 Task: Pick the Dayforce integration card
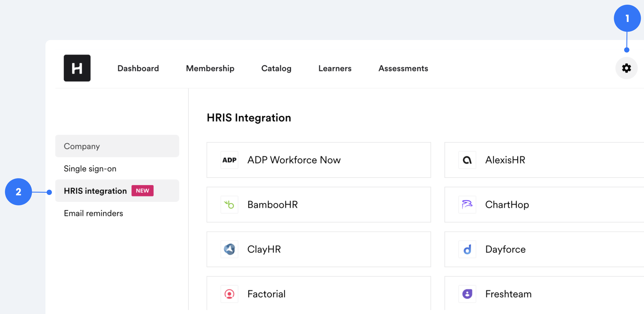[x=544, y=249]
